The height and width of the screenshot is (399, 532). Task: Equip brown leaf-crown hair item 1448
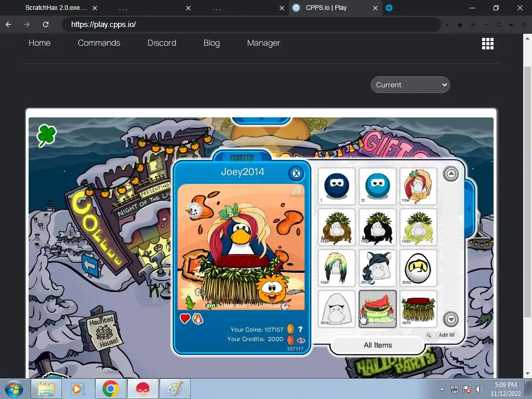point(337,227)
